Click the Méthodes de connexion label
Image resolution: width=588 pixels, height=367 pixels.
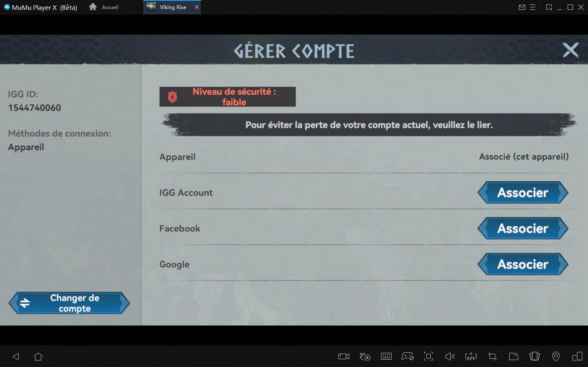click(x=60, y=133)
